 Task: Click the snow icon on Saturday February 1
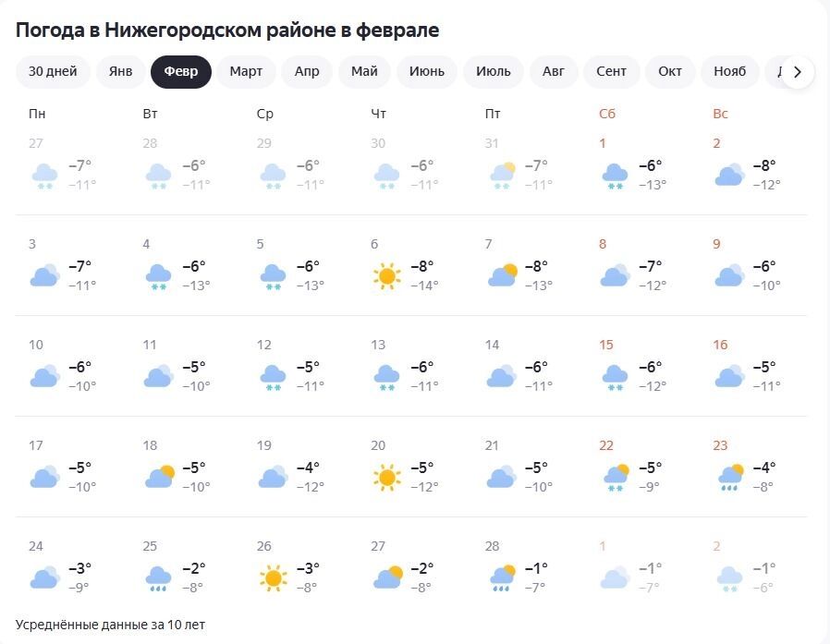click(615, 175)
